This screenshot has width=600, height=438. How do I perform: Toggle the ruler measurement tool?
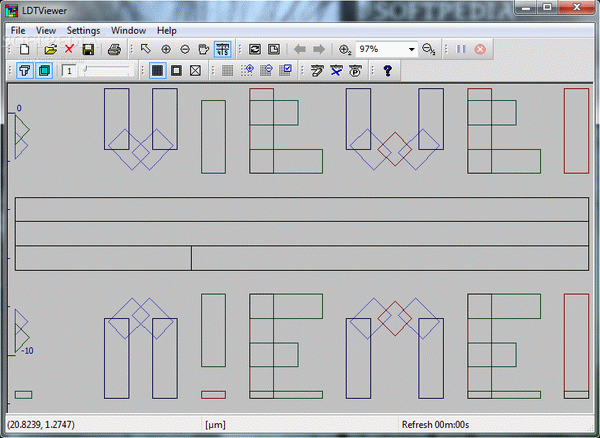point(223,49)
